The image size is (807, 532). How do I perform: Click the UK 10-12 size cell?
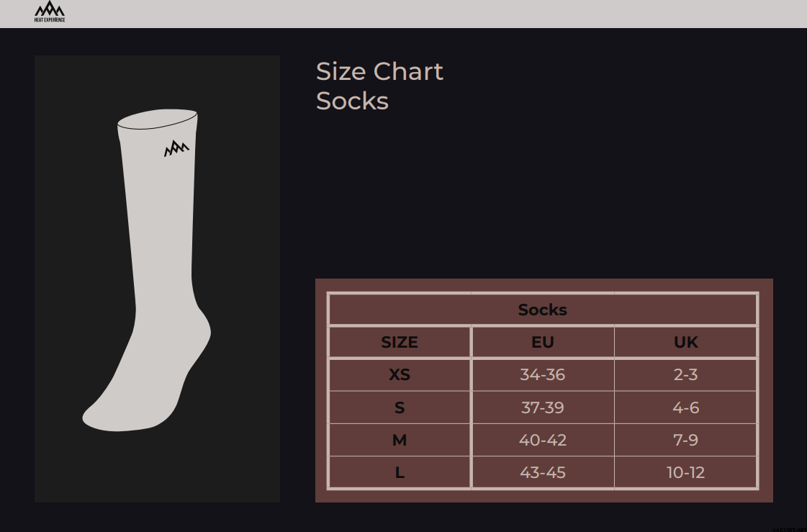(x=685, y=472)
